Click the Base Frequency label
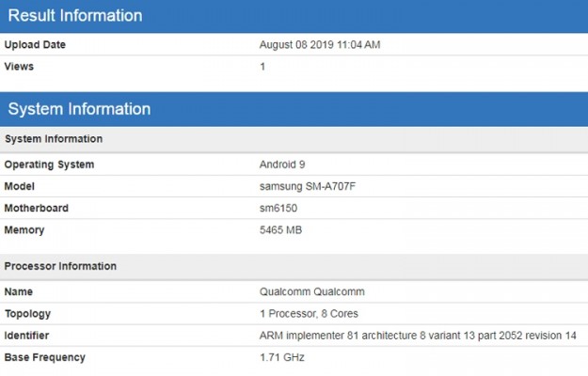The image size is (588, 376). click(45, 357)
